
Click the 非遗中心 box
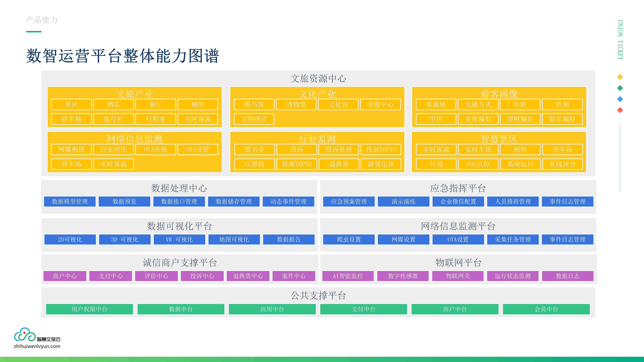tap(381, 104)
